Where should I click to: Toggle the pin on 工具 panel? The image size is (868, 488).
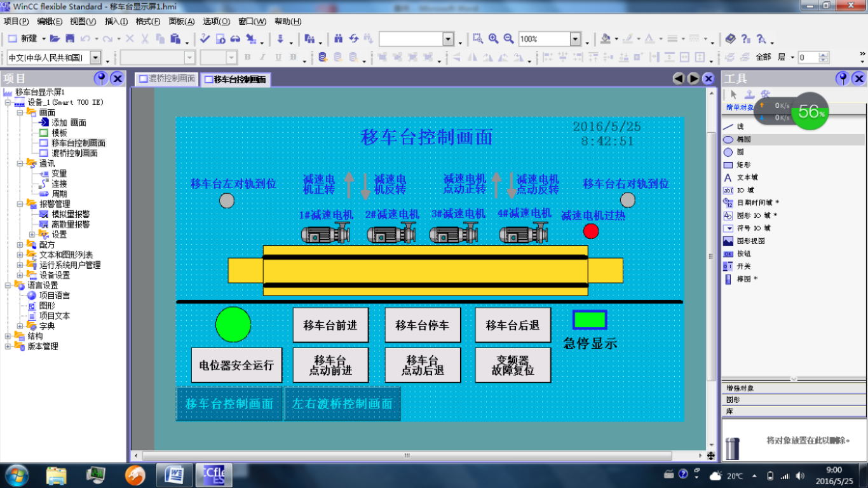click(x=843, y=79)
